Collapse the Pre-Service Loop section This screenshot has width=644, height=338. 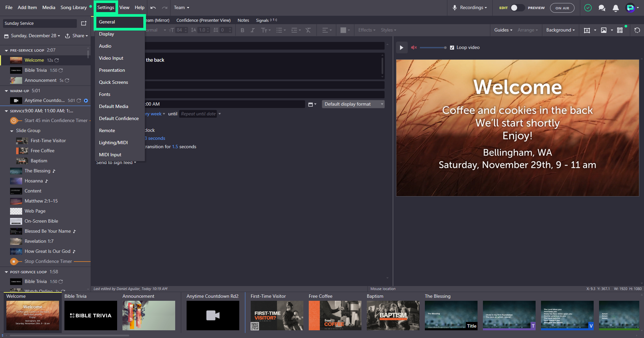point(6,51)
